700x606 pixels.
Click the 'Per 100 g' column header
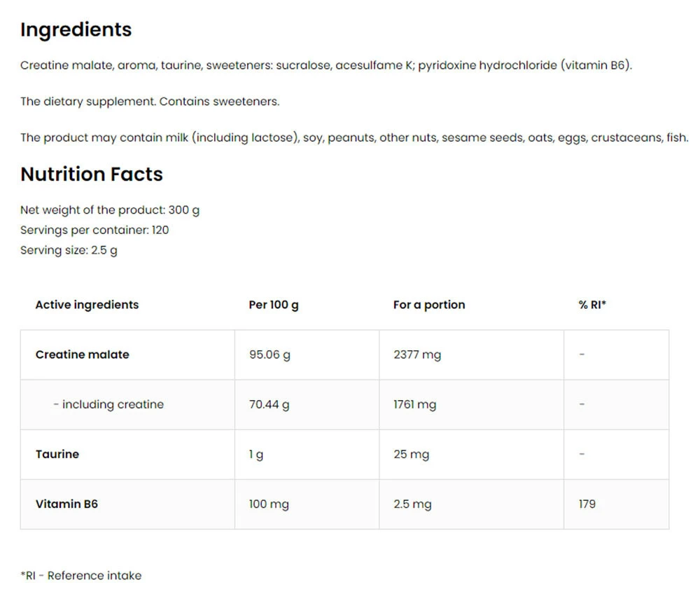(x=274, y=305)
